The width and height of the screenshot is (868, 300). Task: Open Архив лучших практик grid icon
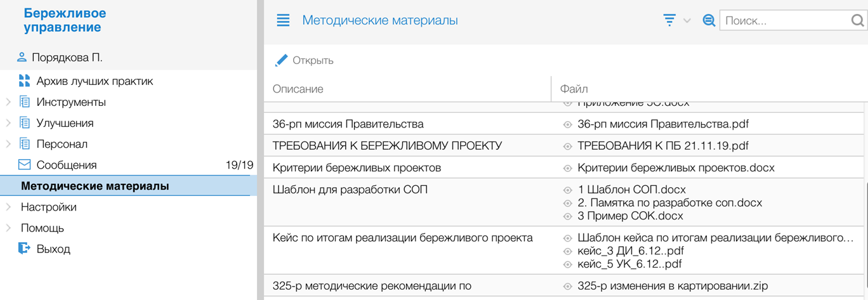click(25, 81)
